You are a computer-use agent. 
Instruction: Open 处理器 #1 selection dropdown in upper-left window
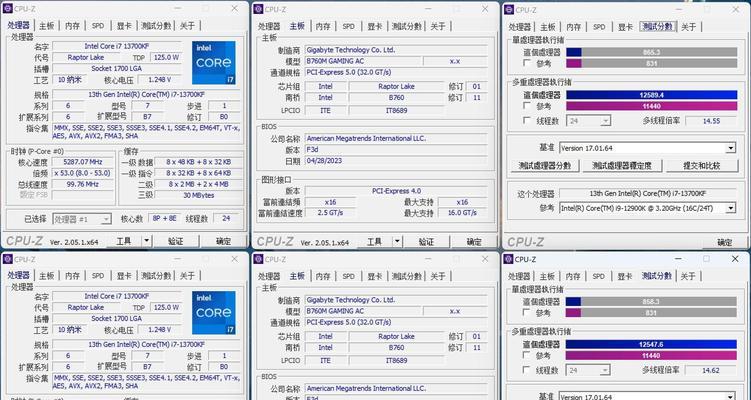[107, 219]
